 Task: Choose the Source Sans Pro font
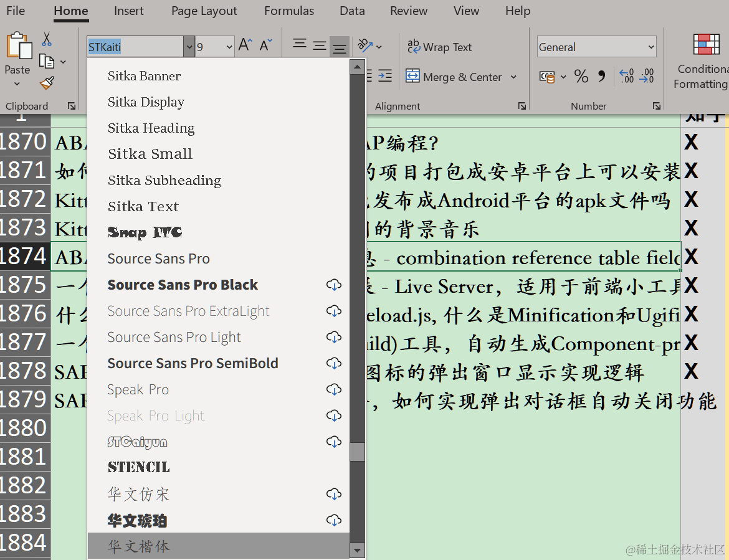(x=219, y=259)
